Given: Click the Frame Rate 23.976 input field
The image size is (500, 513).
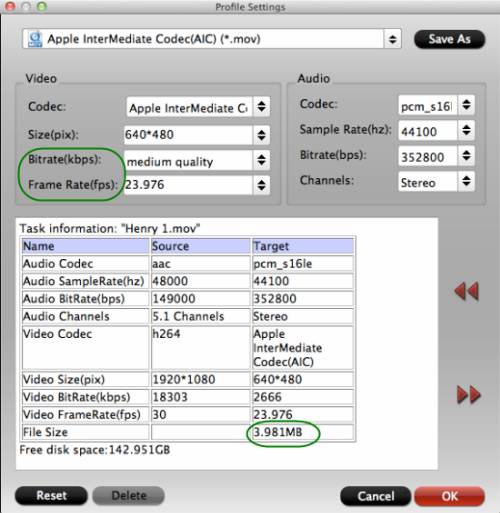Looking at the screenshot, I should click(x=189, y=185).
